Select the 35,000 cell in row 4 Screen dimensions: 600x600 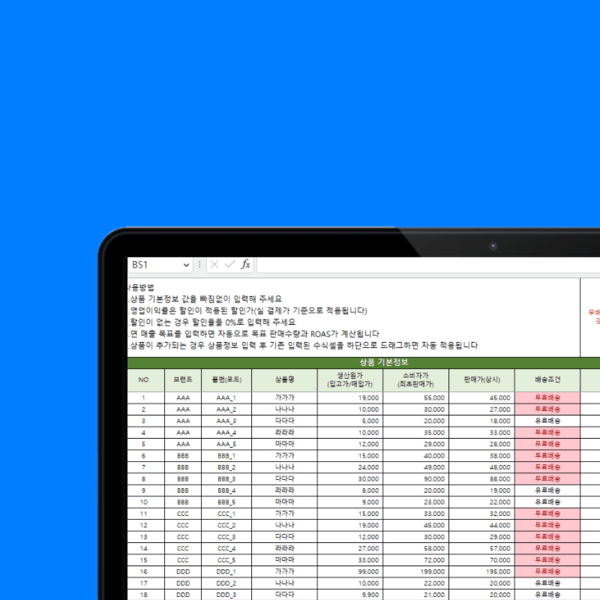tap(416, 433)
